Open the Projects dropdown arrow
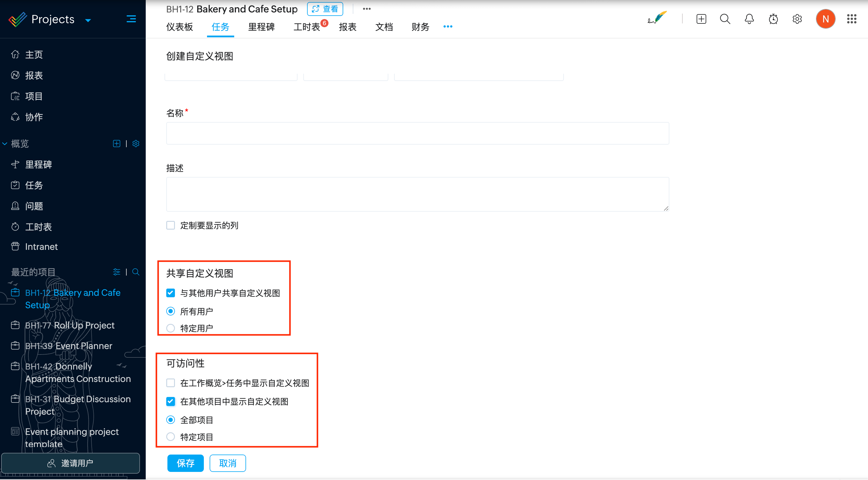Viewport: 868px width, 480px height. pos(88,20)
